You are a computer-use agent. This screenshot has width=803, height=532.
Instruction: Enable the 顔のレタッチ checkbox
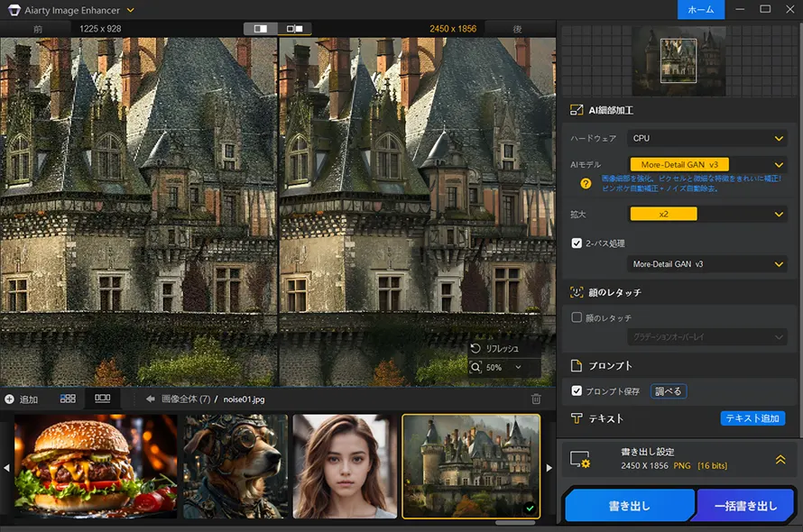coord(577,317)
